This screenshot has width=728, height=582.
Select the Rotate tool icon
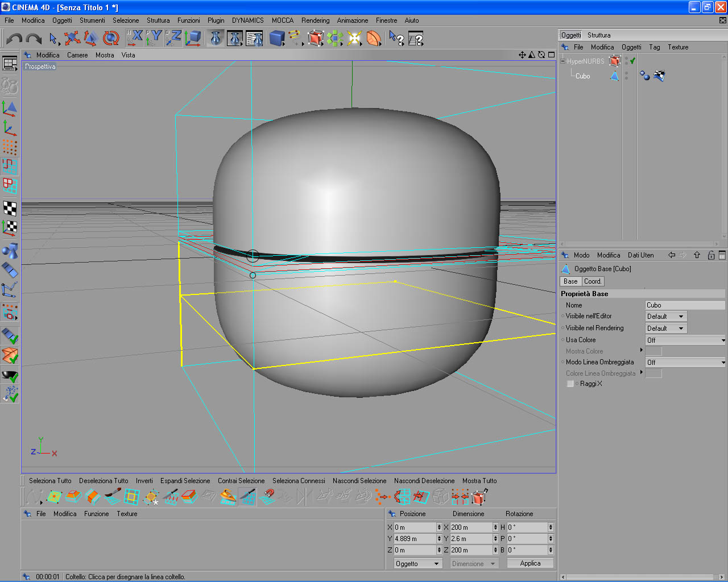(x=110, y=39)
